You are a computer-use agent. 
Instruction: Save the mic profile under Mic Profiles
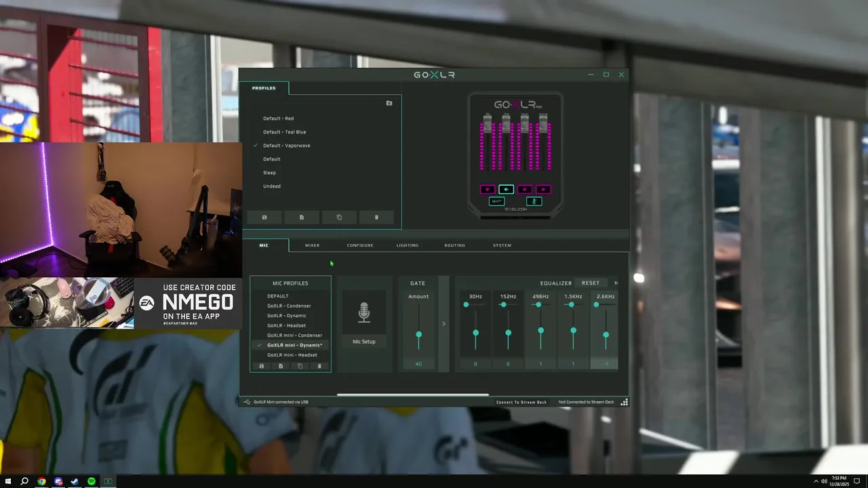(x=262, y=366)
